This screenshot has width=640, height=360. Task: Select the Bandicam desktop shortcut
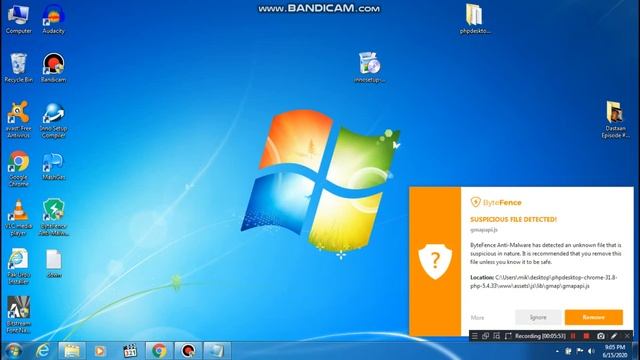click(53, 68)
